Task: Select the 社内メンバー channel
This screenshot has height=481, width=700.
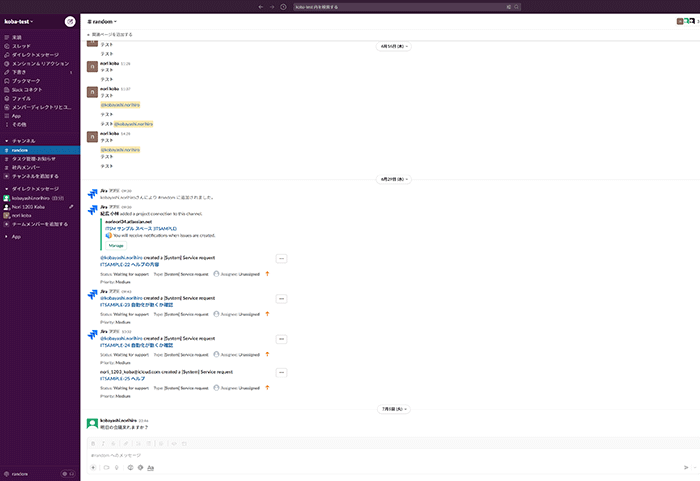Action: click(26, 167)
